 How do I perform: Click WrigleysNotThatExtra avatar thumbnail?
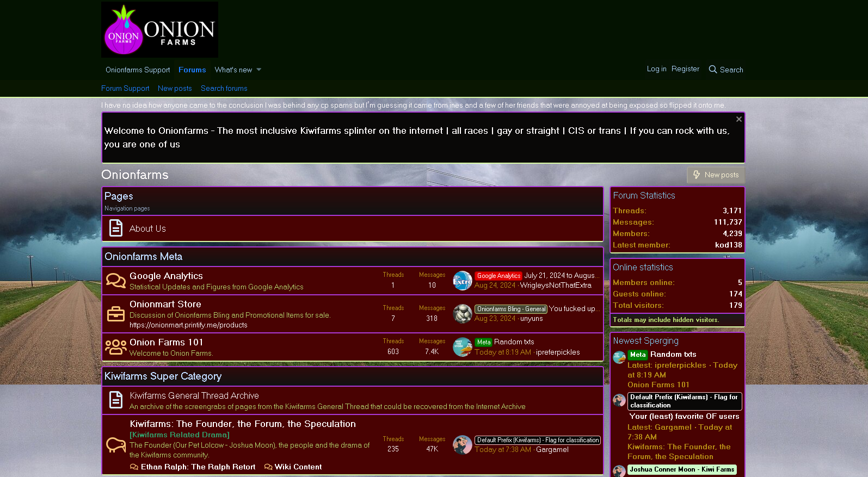click(x=462, y=281)
